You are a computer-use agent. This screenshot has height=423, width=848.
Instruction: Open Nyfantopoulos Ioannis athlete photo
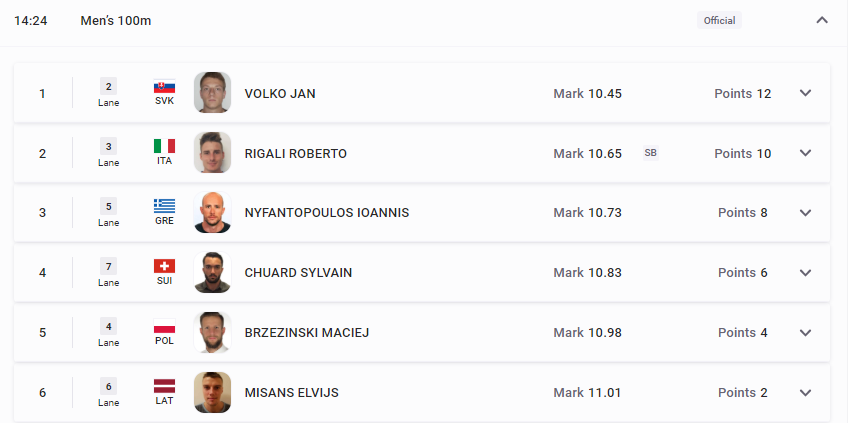pos(213,213)
